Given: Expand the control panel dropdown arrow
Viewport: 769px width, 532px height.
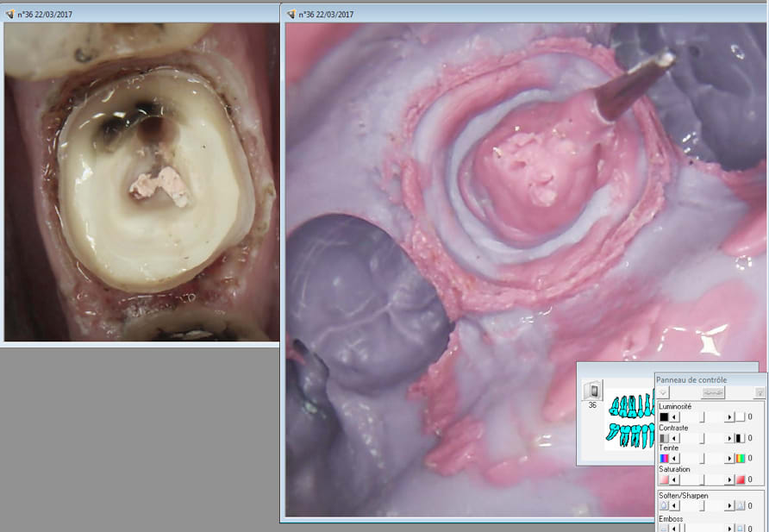Looking at the screenshot, I should point(666,392).
